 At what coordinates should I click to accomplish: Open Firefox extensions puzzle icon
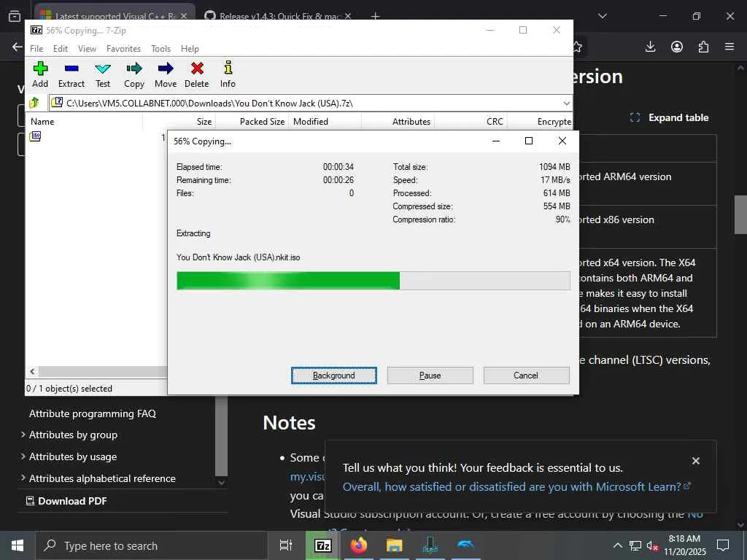[x=703, y=47]
